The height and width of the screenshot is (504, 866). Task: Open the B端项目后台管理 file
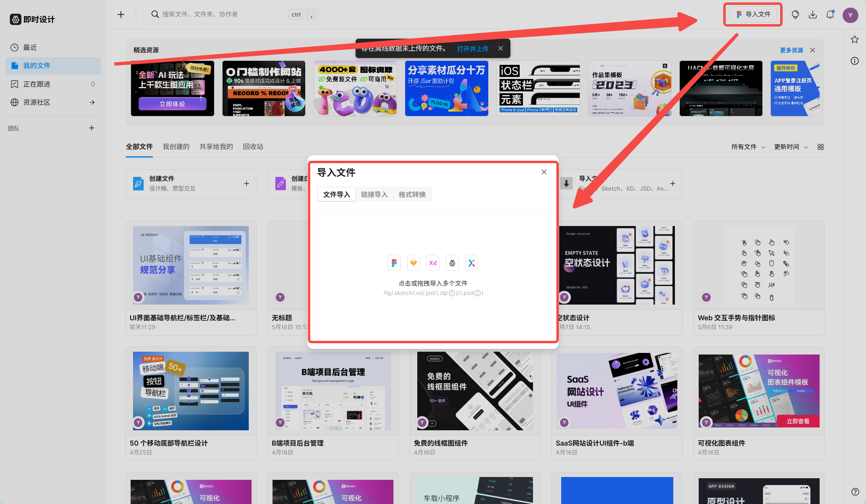(333, 403)
